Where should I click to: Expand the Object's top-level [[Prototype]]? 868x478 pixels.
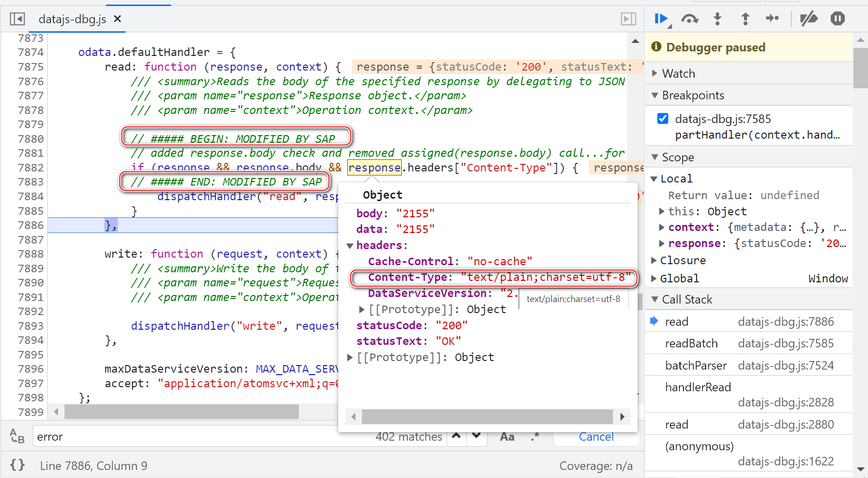coord(350,357)
